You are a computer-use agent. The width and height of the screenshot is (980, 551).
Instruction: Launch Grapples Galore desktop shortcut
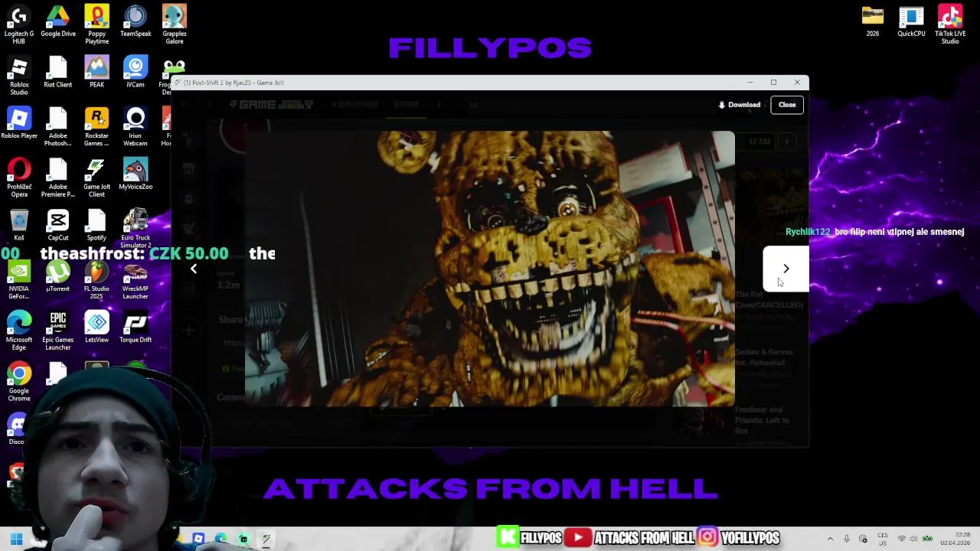[x=174, y=24]
